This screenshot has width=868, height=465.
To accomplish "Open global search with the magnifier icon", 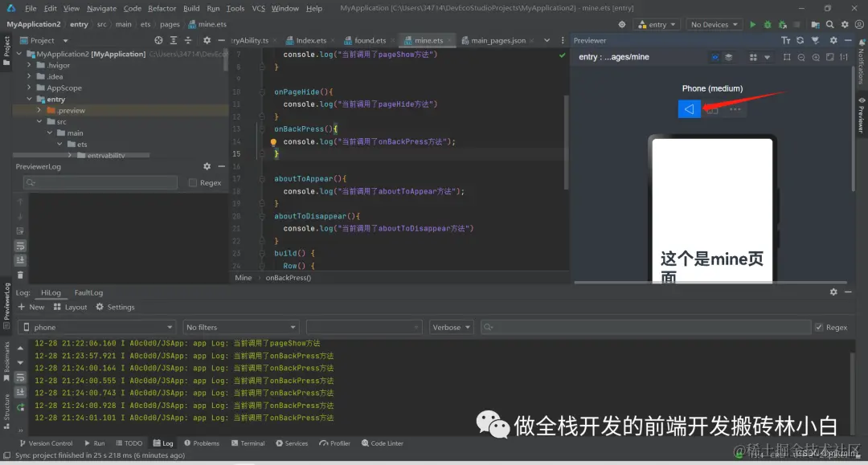I will pos(829,25).
